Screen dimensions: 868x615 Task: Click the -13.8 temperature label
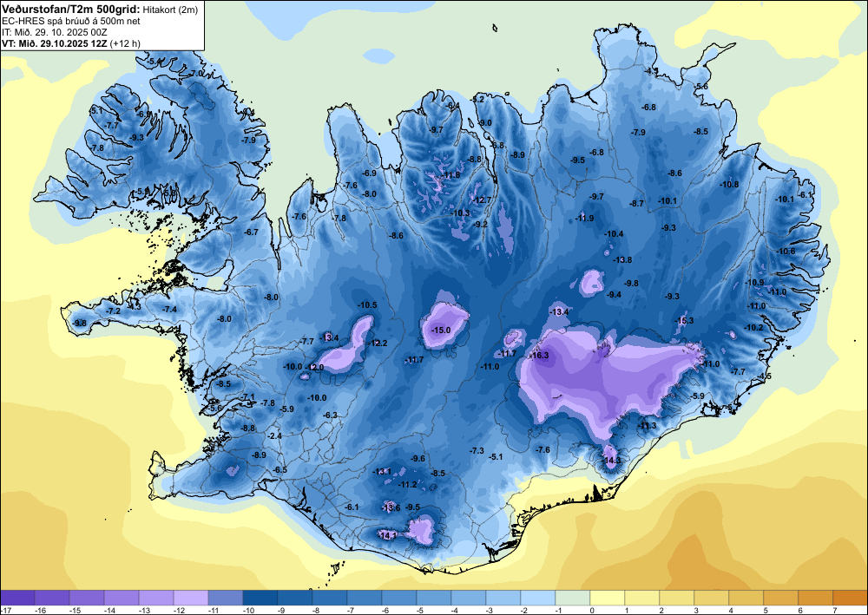click(622, 259)
